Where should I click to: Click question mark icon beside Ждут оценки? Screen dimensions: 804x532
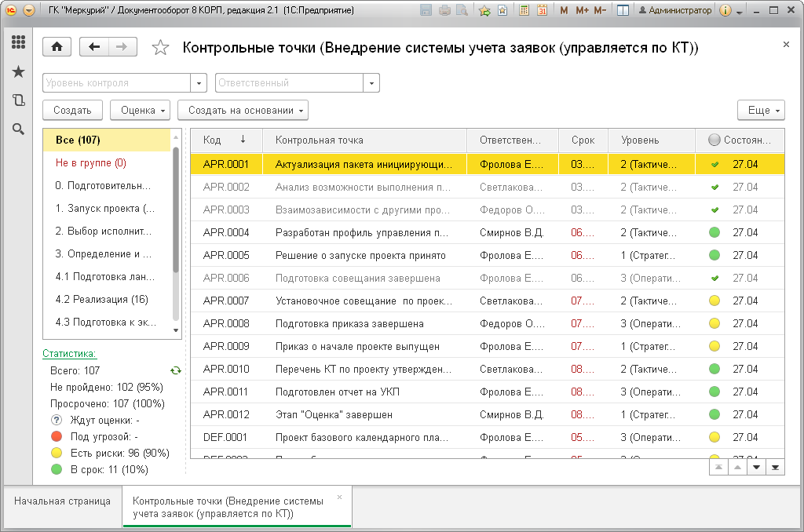click(57, 421)
